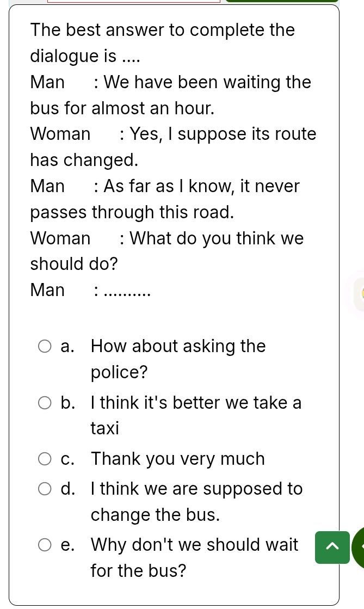
Task: Click the dark green circular button at right edge
Action: [359, 548]
